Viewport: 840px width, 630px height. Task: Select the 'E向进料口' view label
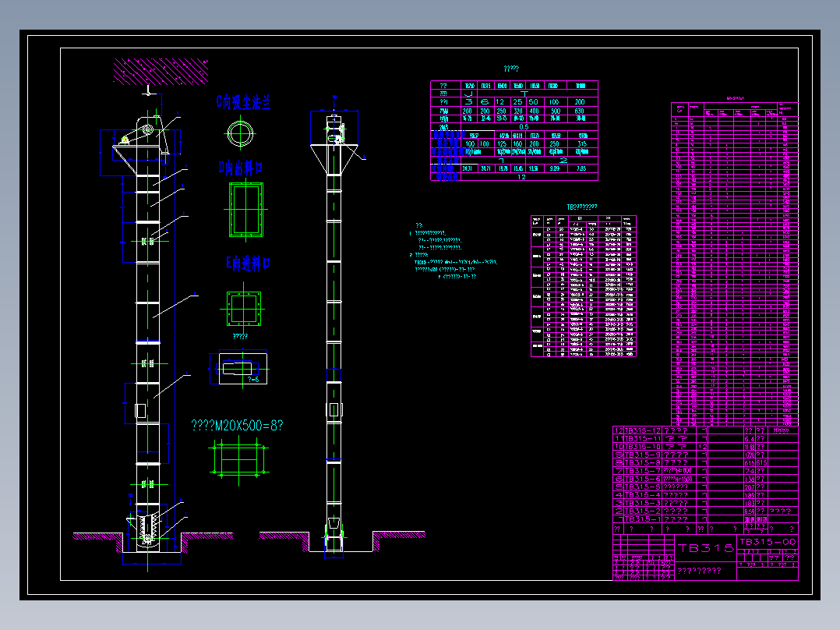tap(248, 263)
